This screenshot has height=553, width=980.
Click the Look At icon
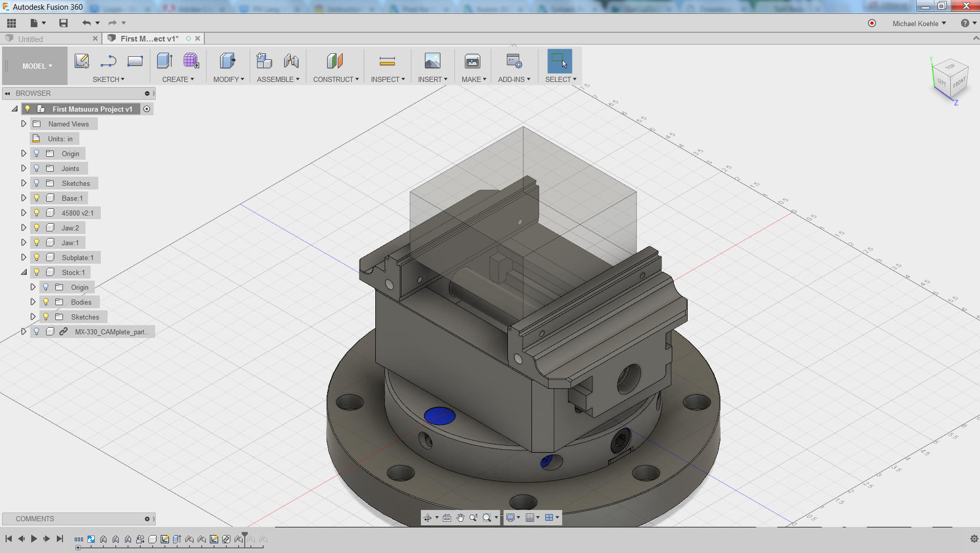coord(447,518)
